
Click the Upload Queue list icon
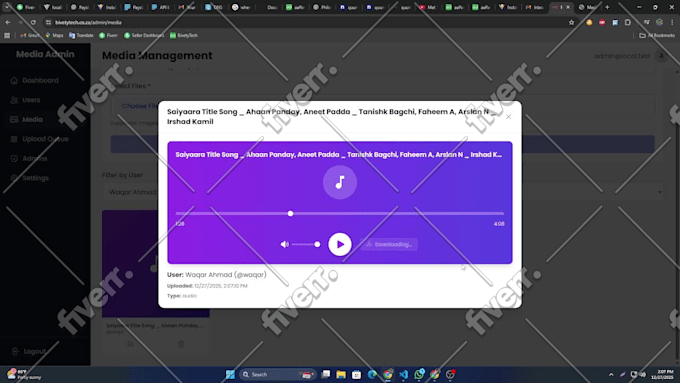[14, 139]
